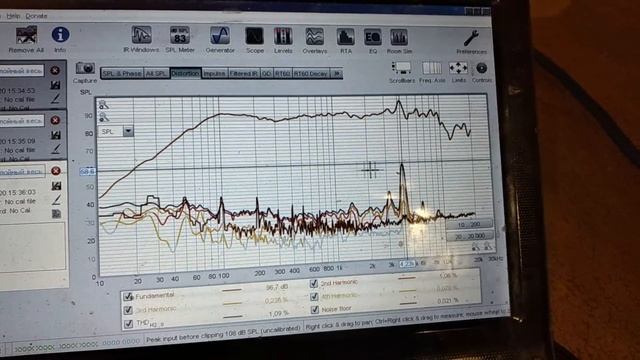Open the IR Windows tool
Image resolution: width=640 pixels, height=360 pixels.
141,35
